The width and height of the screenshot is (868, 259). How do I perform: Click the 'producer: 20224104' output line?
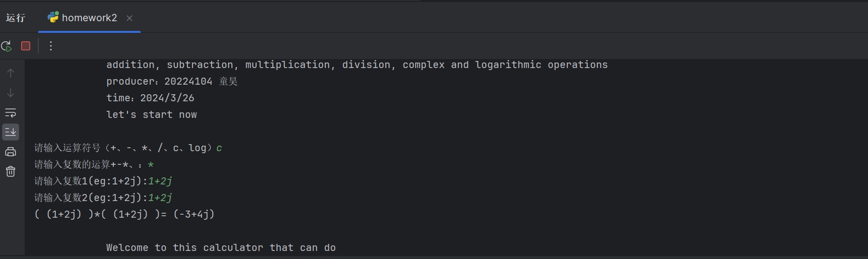172,82
